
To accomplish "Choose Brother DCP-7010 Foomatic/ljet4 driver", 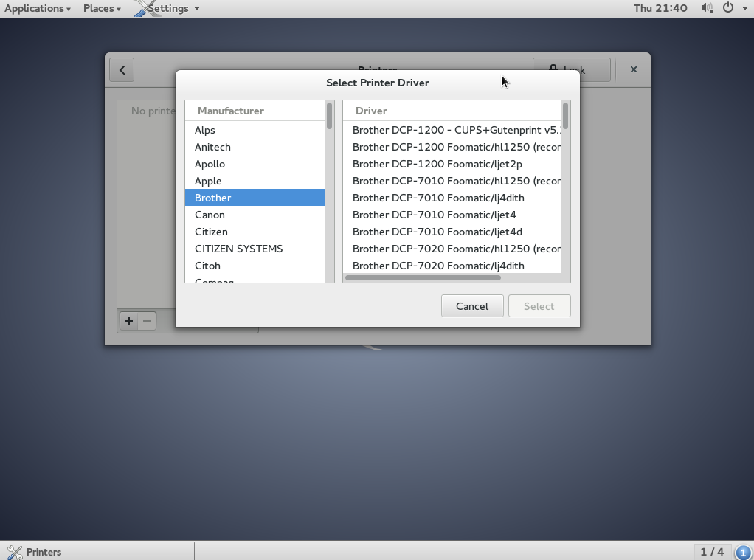I will [452, 215].
